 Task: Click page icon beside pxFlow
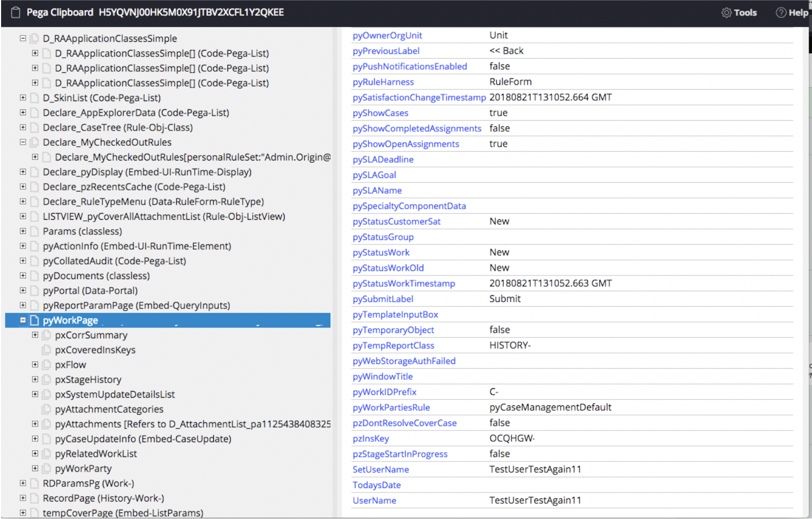[47, 364]
